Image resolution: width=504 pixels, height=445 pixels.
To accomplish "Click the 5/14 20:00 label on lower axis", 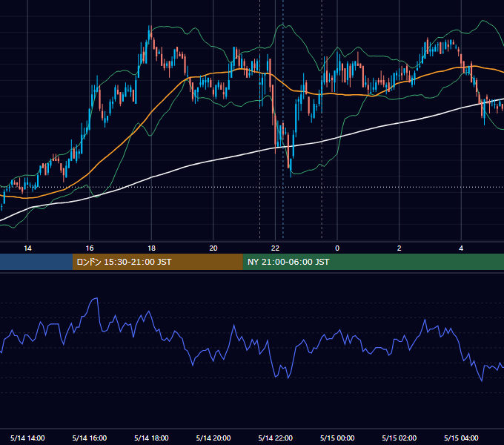I will (213, 438).
